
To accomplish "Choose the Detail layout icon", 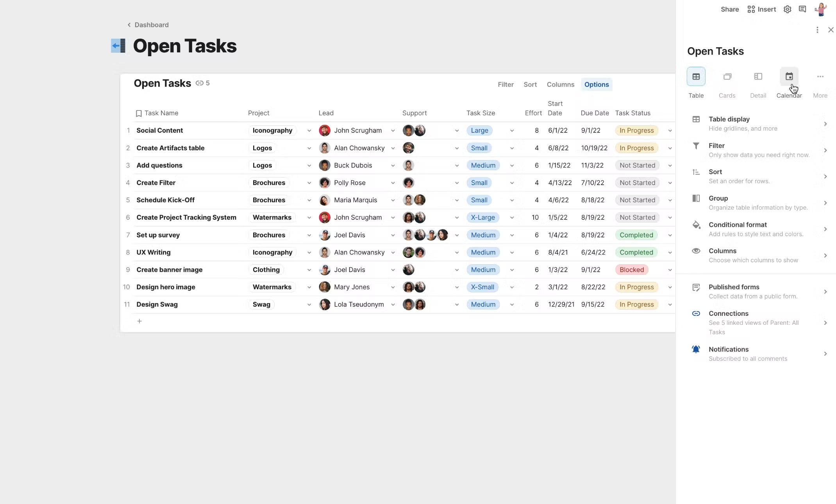I will click(758, 77).
